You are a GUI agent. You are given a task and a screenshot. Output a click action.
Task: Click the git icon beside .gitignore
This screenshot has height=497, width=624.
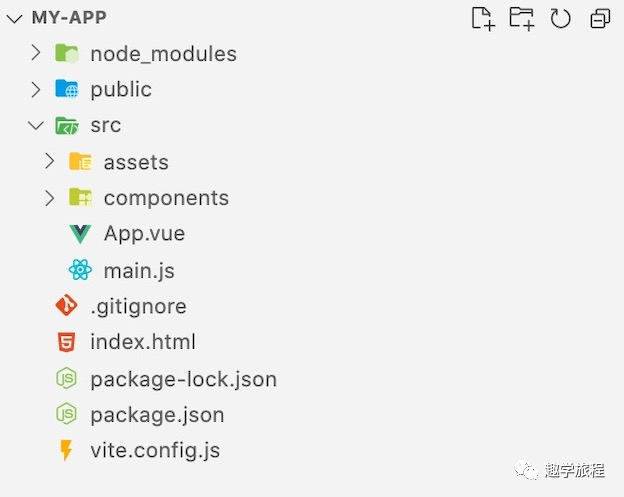point(66,306)
